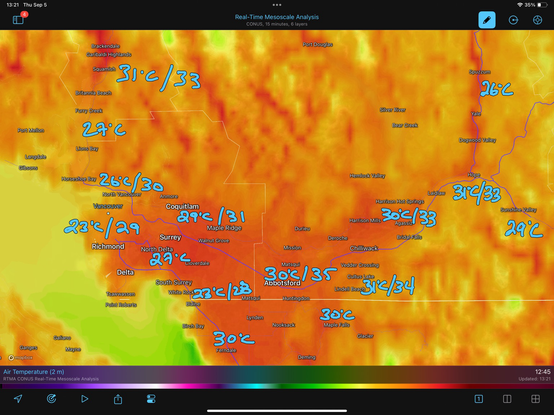The height and width of the screenshot is (415, 554).
Task: Tap the Brackendale map label
Action: pyautogui.click(x=106, y=46)
